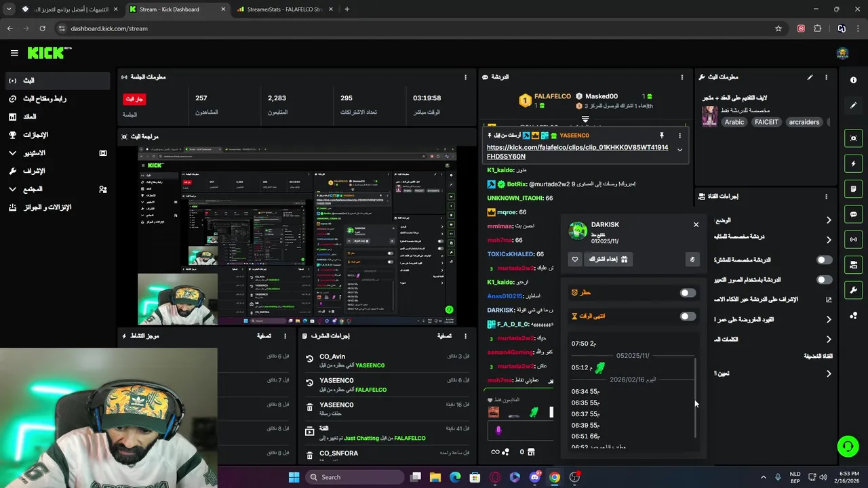Open the activity feed panel three-dot menu
Image resolution: width=868 pixels, height=488 pixels.
(285, 336)
